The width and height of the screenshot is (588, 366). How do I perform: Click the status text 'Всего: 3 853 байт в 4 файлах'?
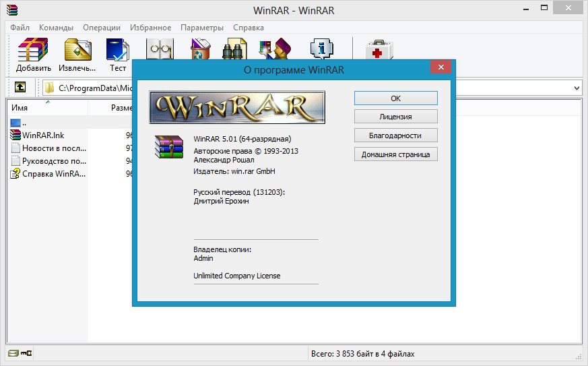coord(362,354)
